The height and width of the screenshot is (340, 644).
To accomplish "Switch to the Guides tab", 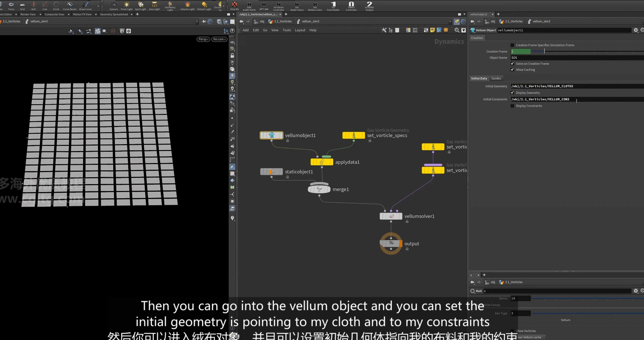I will [496, 78].
